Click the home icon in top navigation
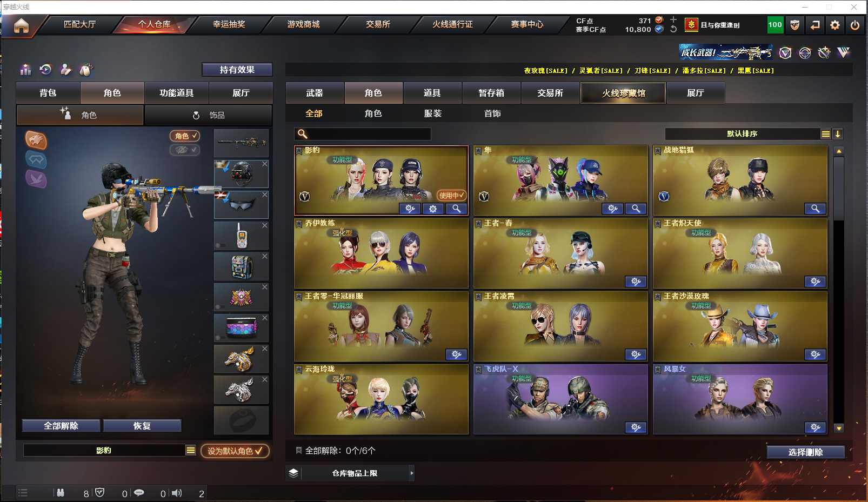868x502 pixels. (x=21, y=25)
